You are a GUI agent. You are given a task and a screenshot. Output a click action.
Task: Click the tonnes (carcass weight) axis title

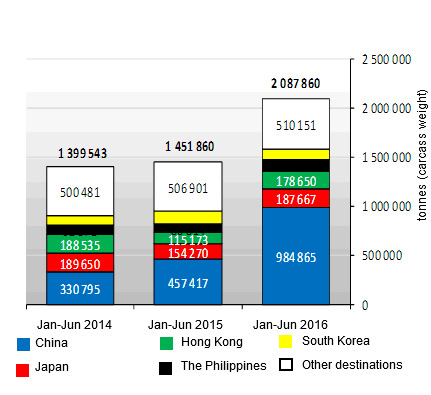click(422, 155)
